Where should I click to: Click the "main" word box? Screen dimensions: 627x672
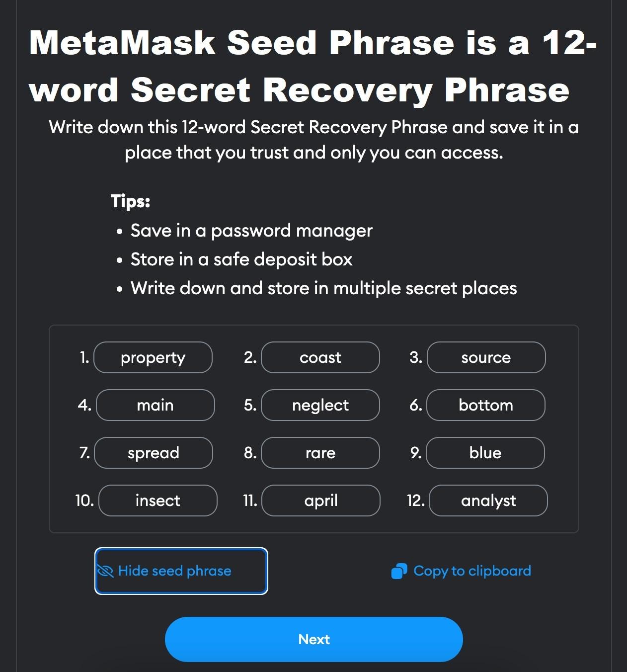click(155, 405)
